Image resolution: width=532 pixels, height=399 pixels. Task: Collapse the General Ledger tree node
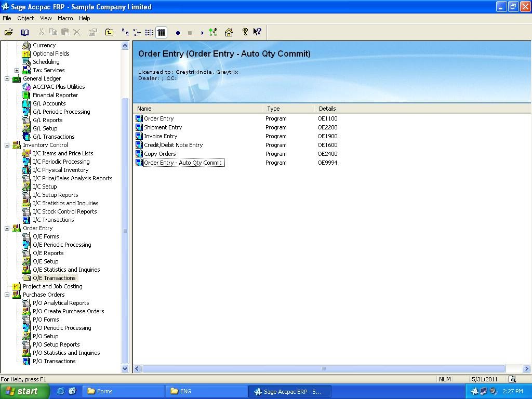pyautogui.click(x=7, y=78)
